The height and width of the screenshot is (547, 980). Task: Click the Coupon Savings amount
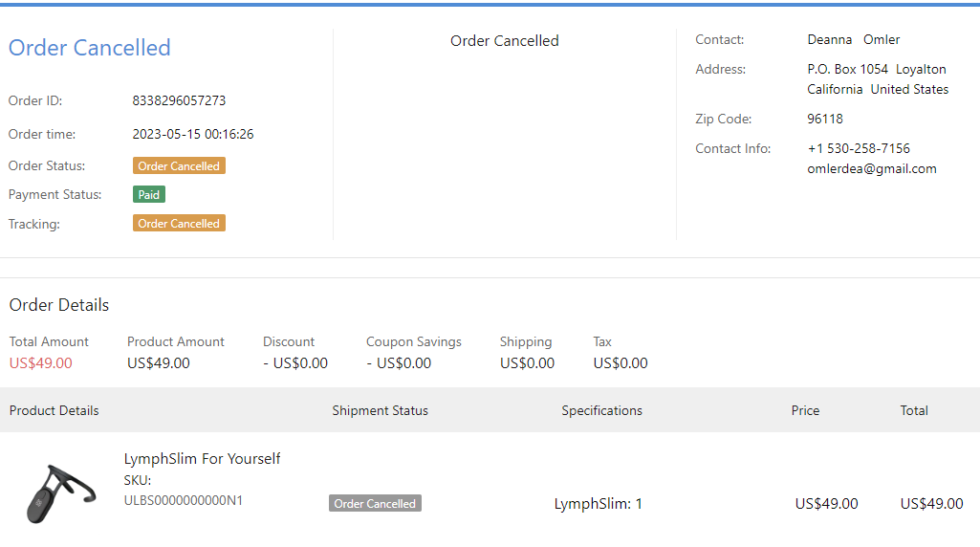(x=399, y=363)
